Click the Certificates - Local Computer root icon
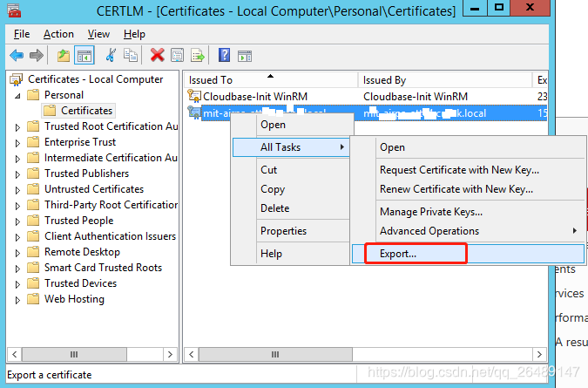 pyautogui.click(x=16, y=79)
